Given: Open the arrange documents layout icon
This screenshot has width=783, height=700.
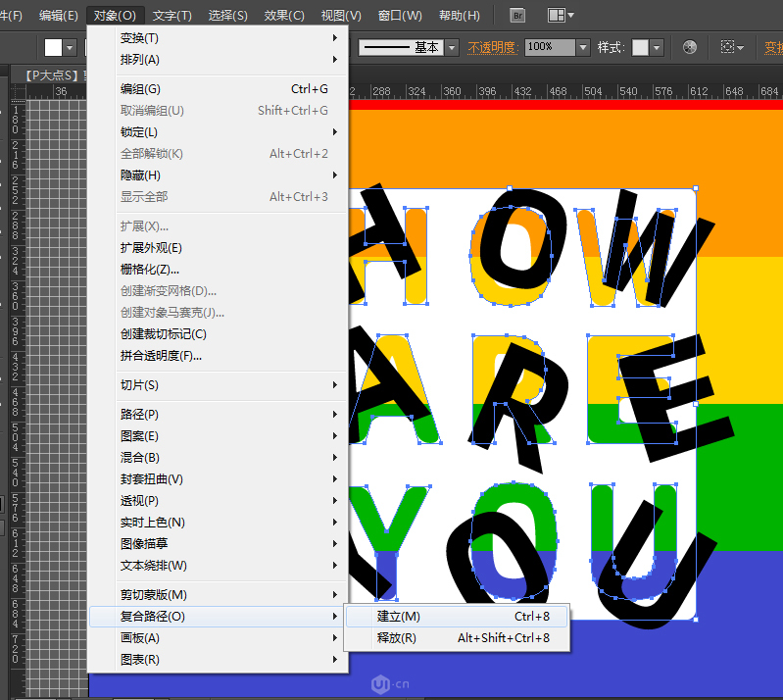Looking at the screenshot, I should tap(561, 15).
